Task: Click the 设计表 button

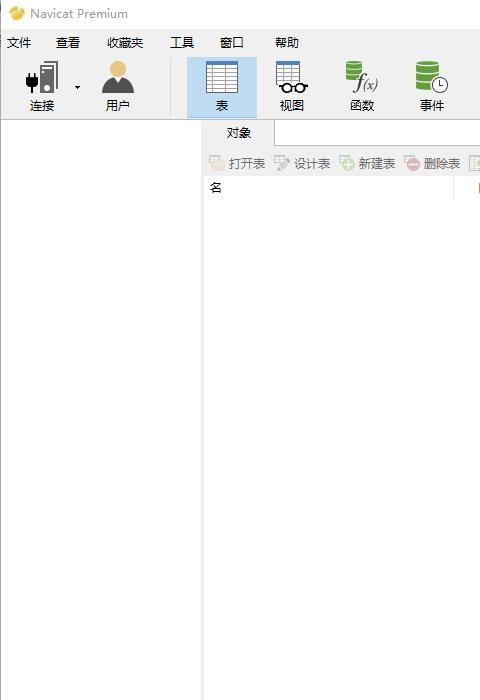Action: (x=302, y=163)
